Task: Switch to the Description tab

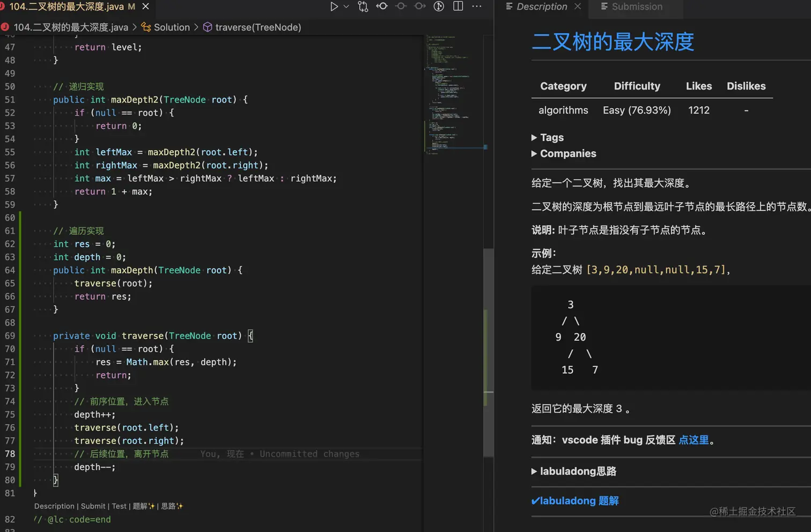Action: click(x=541, y=6)
